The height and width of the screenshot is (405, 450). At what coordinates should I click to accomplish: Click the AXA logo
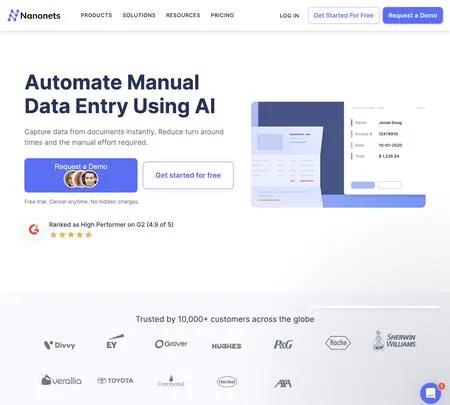coord(283,384)
